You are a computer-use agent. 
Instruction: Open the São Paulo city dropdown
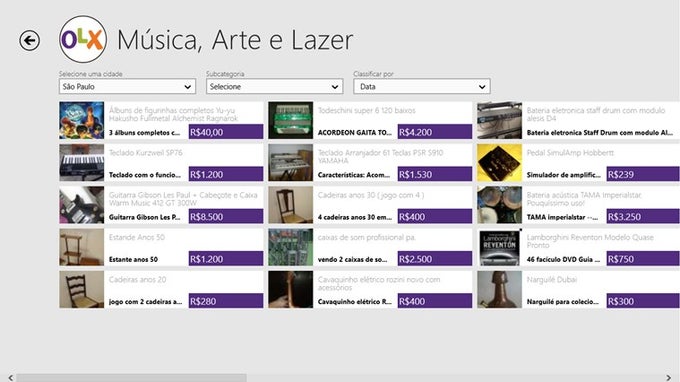127,86
